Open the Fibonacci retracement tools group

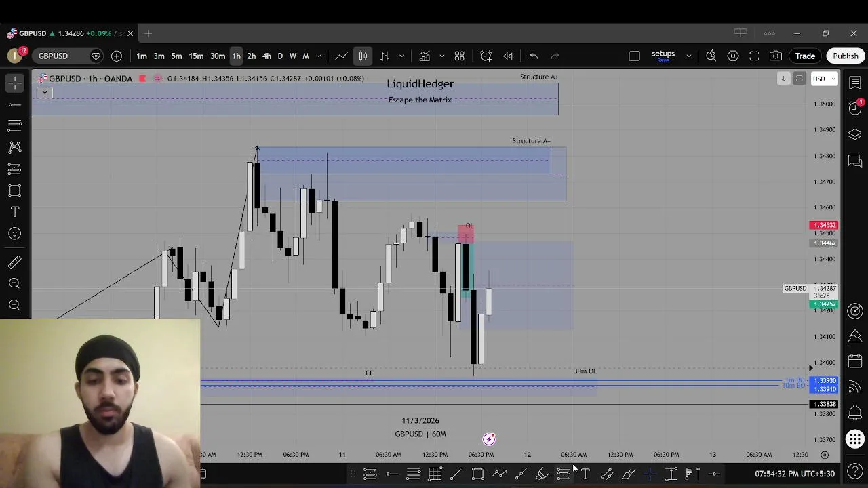coord(15,125)
